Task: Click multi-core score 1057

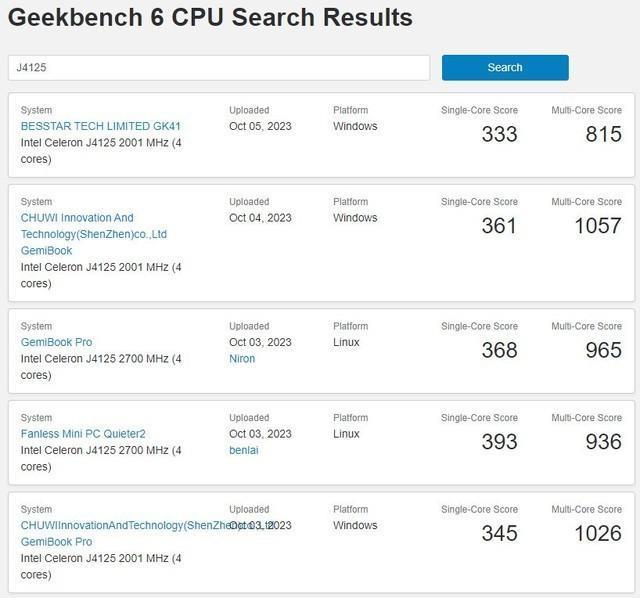Action: pos(597,225)
